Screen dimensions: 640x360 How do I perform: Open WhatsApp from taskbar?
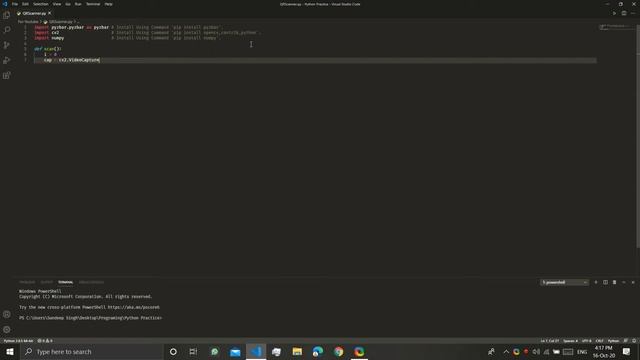[214, 351]
